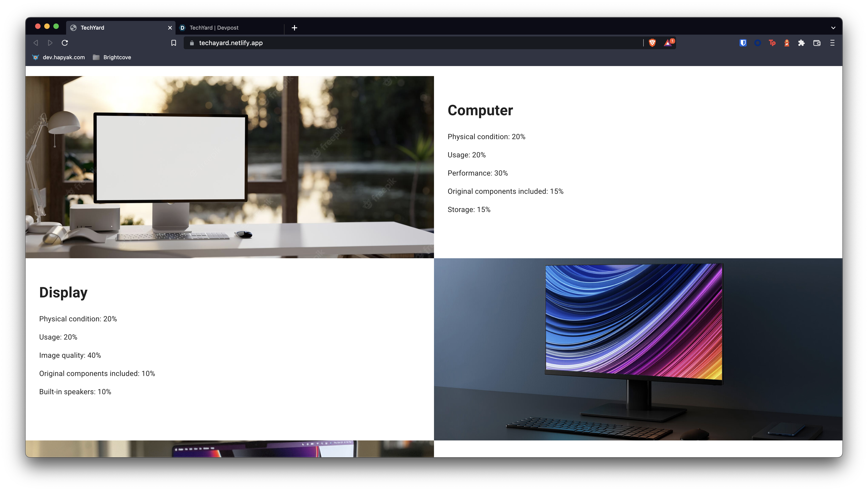Reload the current page
Viewport: 868px width, 491px height.
click(65, 43)
